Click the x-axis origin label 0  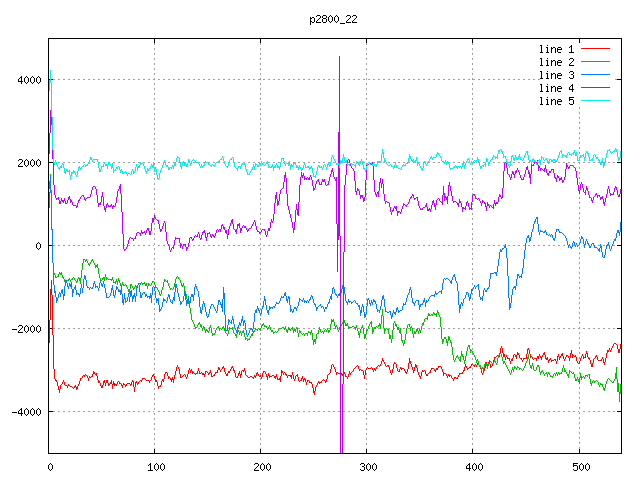[50, 467]
